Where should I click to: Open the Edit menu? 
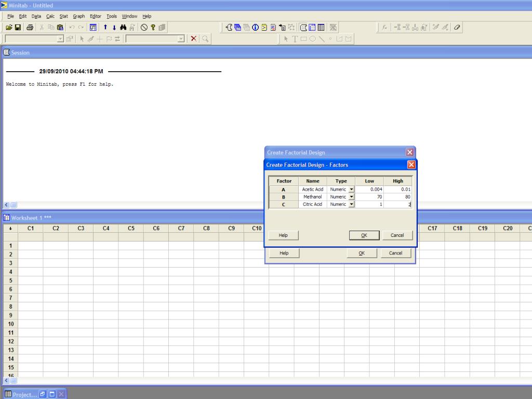click(x=23, y=16)
